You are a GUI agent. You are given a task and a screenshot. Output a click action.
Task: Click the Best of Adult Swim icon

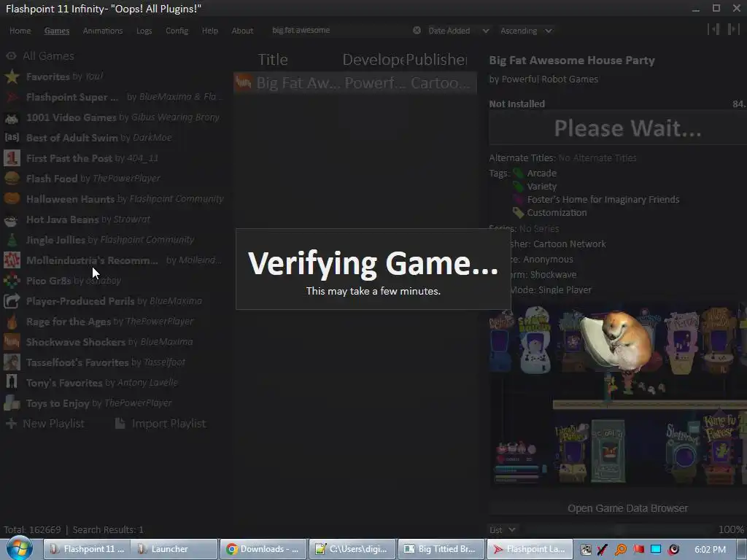[12, 138]
